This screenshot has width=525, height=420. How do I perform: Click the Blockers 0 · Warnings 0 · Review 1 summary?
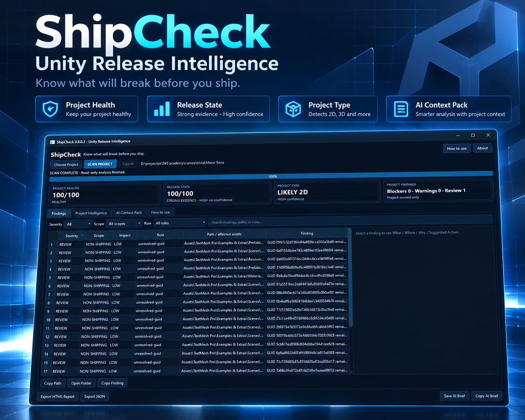[x=426, y=191]
